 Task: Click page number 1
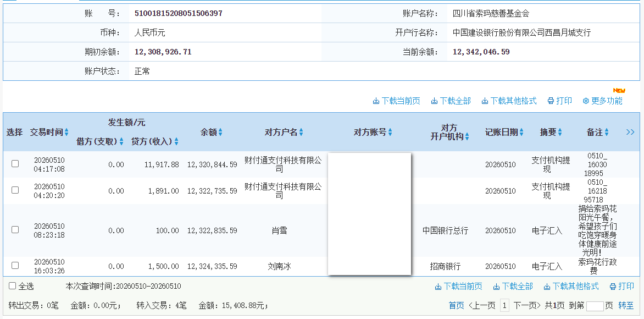tap(505, 305)
